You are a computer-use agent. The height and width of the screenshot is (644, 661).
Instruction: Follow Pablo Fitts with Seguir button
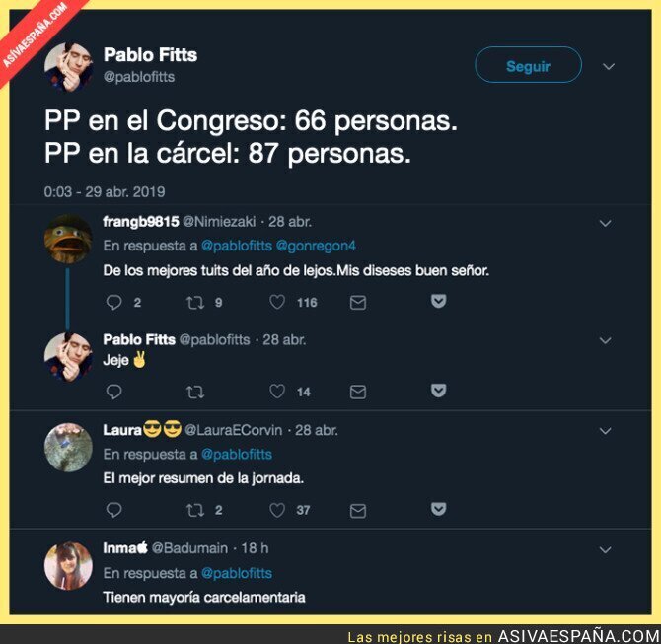click(x=528, y=65)
